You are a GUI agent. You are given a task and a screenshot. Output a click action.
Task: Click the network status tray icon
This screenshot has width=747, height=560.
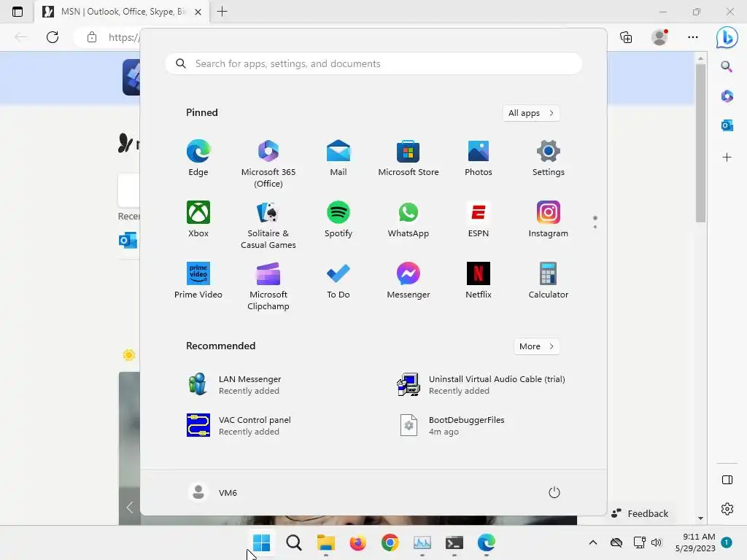pos(639,542)
